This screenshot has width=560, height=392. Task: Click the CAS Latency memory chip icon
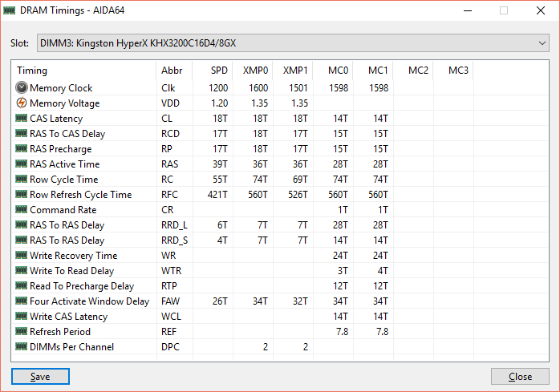pyautogui.click(x=22, y=119)
